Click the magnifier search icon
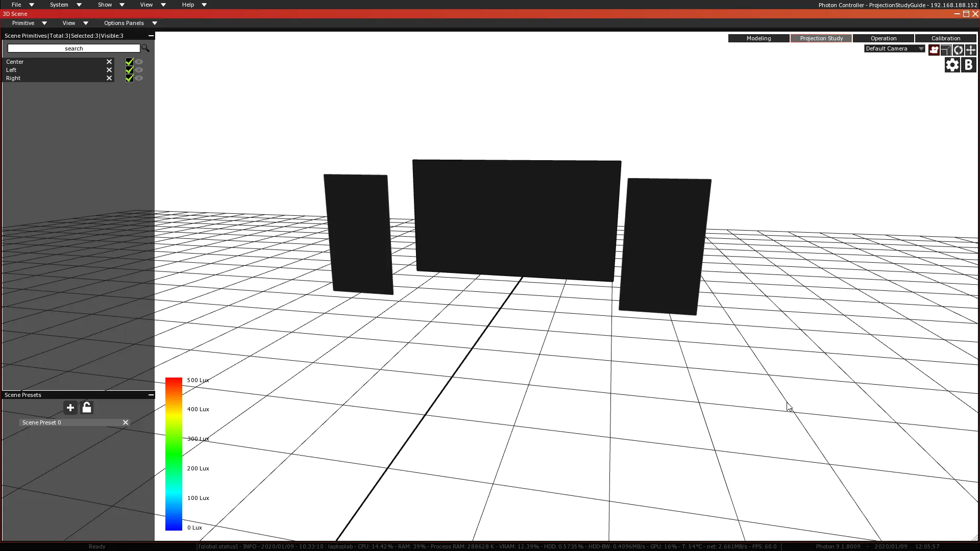Image resolution: width=980 pixels, height=551 pixels. tap(145, 48)
